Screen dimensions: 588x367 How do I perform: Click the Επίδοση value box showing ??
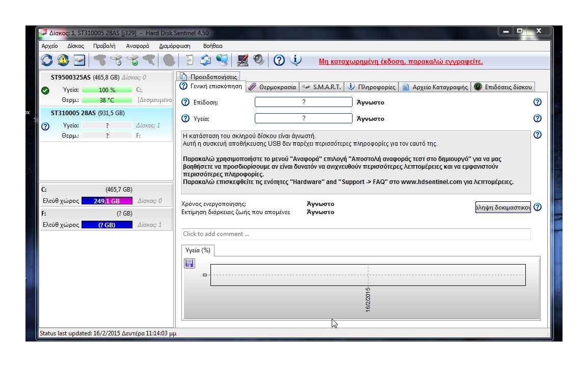click(x=303, y=102)
